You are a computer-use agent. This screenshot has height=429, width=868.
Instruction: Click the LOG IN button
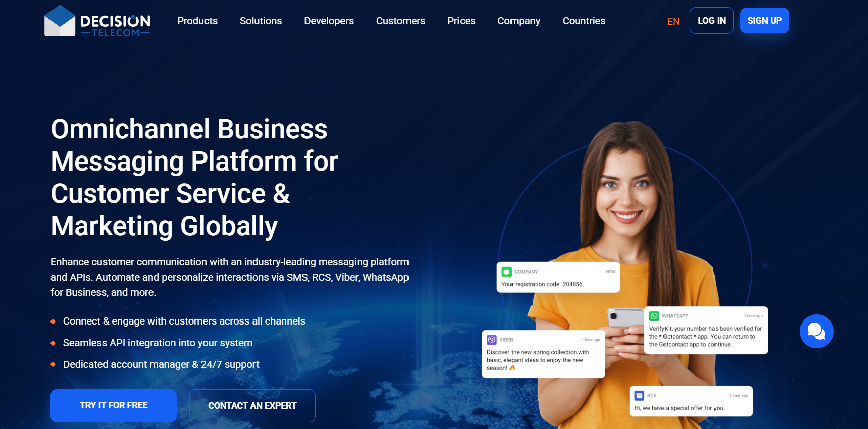[711, 21]
